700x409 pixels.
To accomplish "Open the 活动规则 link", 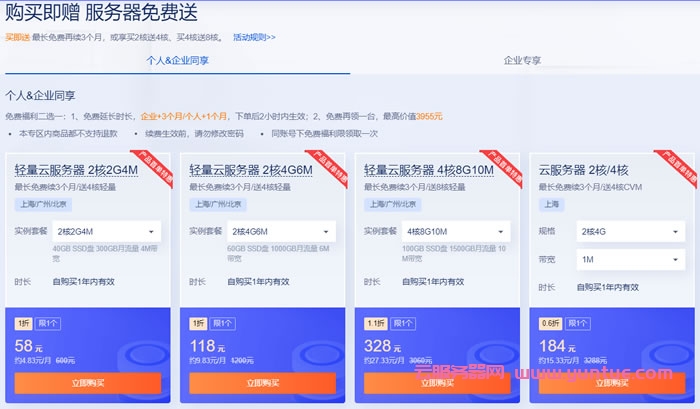I will click(x=254, y=37).
